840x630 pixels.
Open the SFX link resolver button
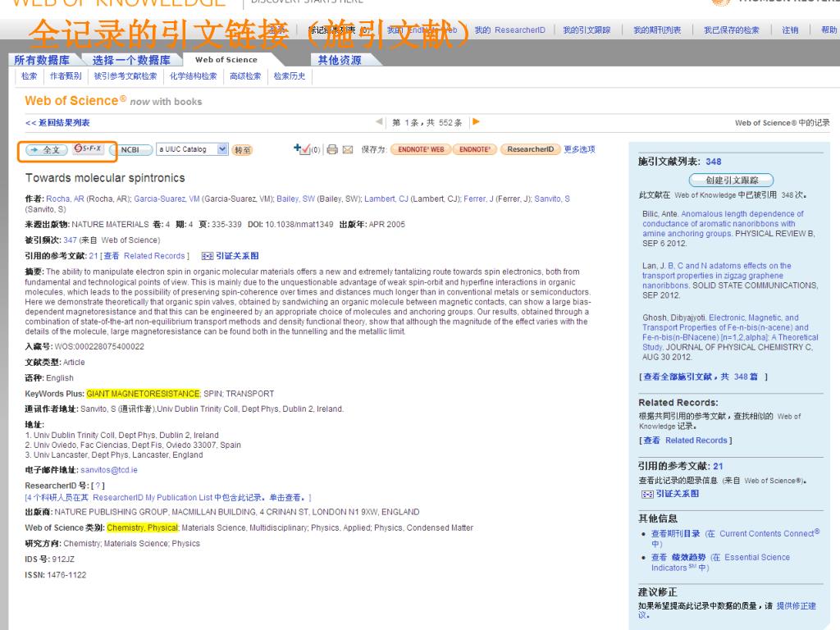click(88, 149)
